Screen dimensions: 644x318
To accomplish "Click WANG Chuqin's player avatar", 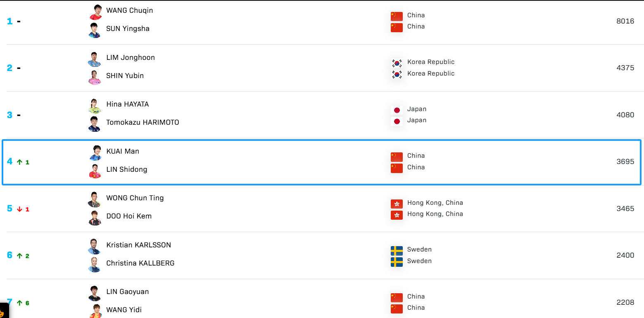I will (x=95, y=12).
